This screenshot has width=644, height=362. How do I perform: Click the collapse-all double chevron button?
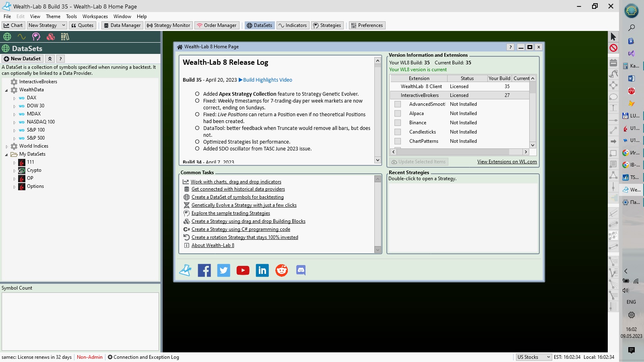[x=50, y=59]
